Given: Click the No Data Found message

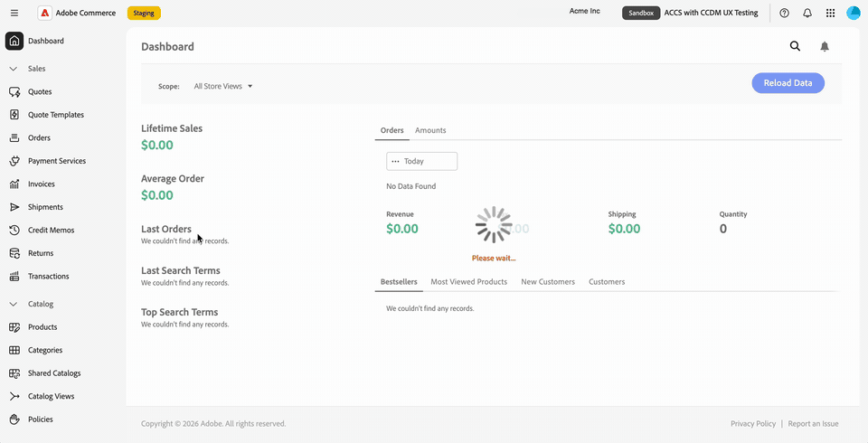Looking at the screenshot, I should pos(411,186).
